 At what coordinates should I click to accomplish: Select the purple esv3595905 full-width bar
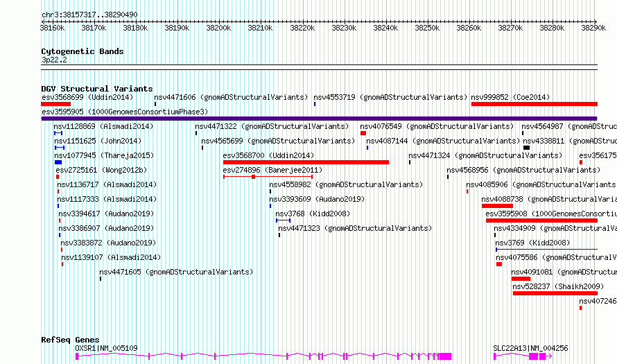point(319,119)
